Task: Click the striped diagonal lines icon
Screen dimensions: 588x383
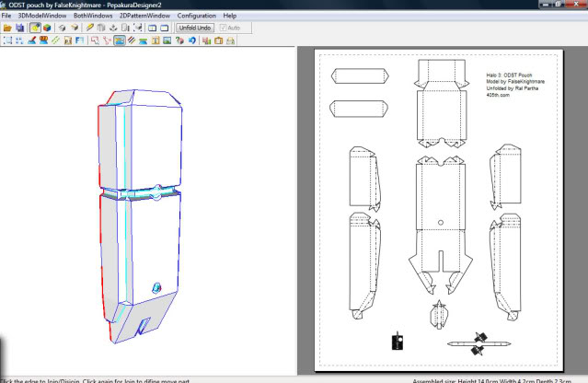Action: (x=132, y=41)
